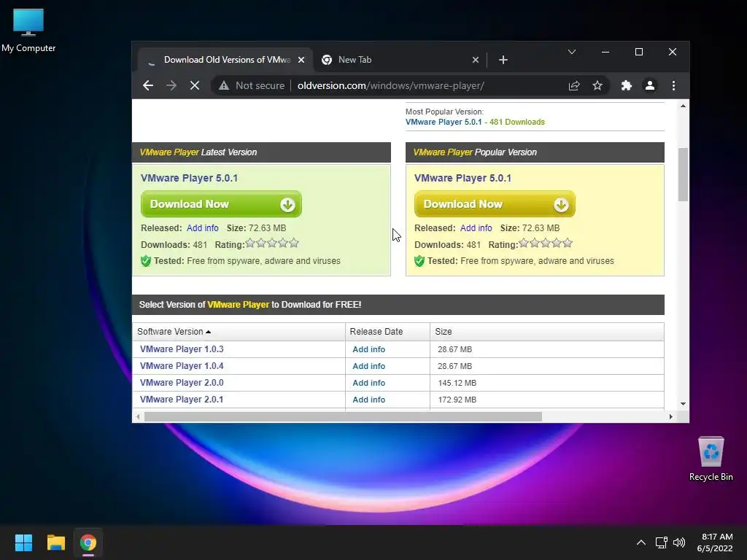
Task: Close the New Tab tab
Action: 476,60
